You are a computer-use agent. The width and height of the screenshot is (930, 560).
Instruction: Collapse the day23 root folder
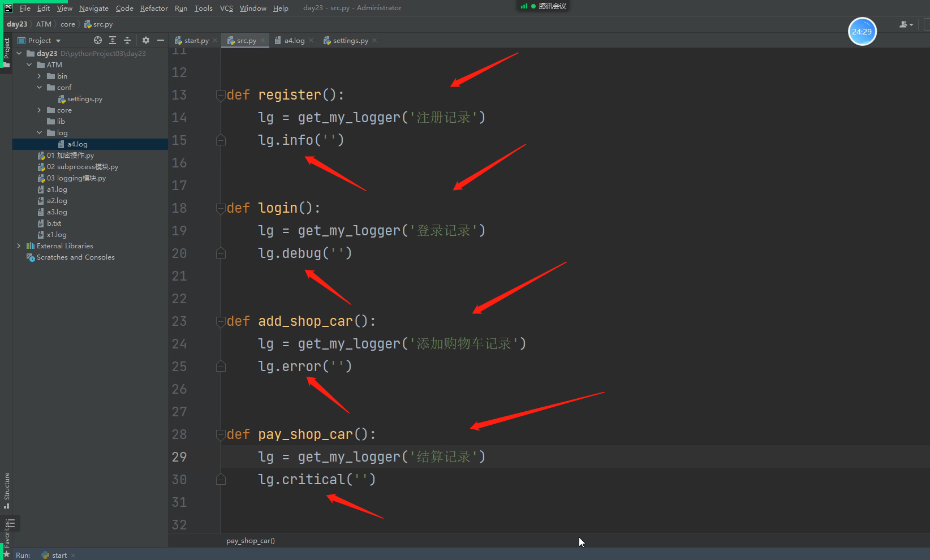19,54
